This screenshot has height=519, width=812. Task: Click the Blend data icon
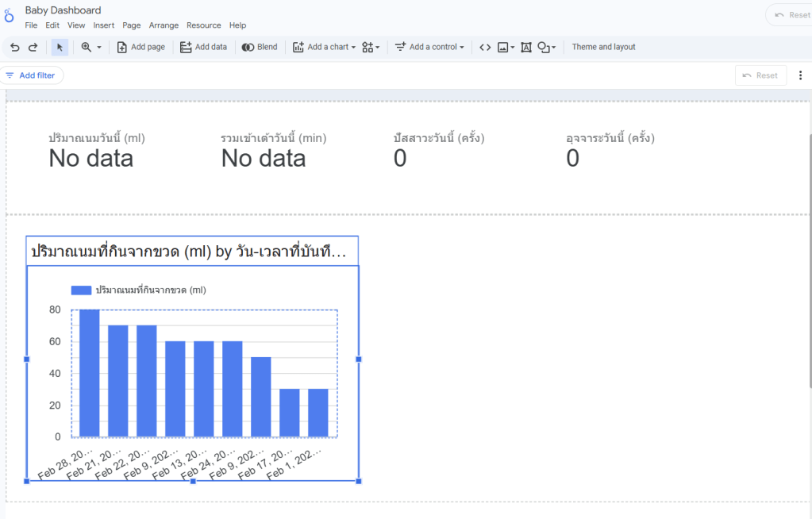click(x=260, y=48)
